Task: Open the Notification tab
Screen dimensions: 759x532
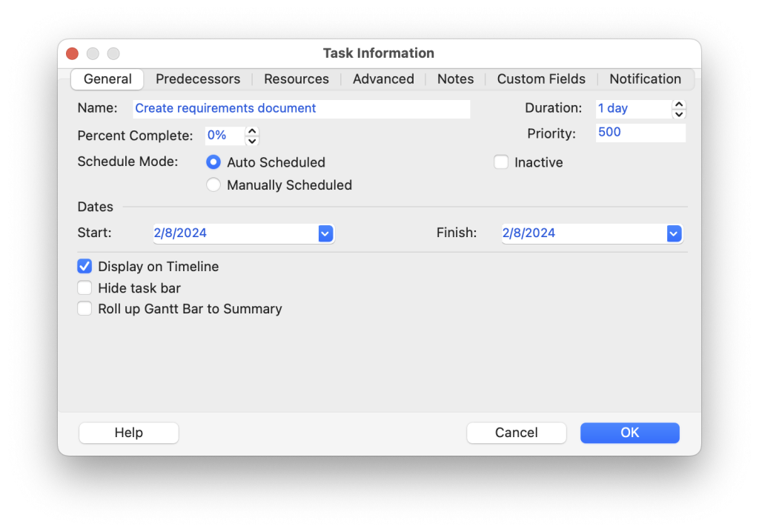Action: (x=645, y=79)
